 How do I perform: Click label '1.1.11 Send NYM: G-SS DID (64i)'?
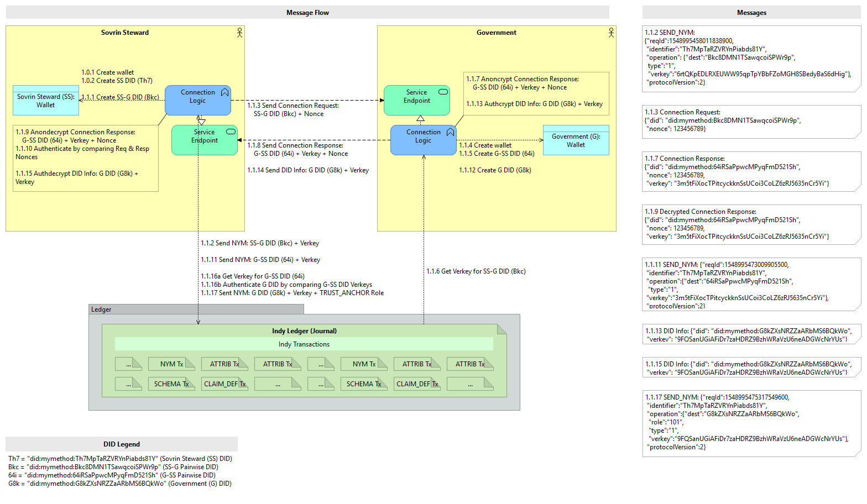tap(260, 260)
